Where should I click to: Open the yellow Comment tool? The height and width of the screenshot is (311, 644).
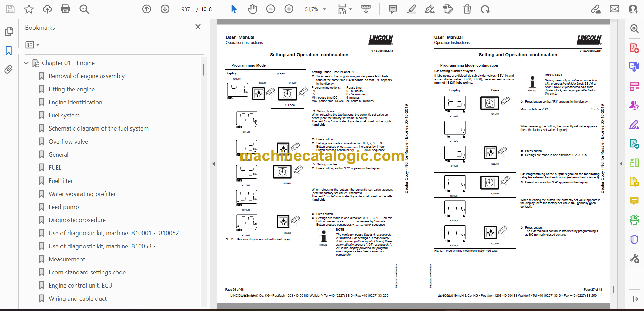pos(634,201)
